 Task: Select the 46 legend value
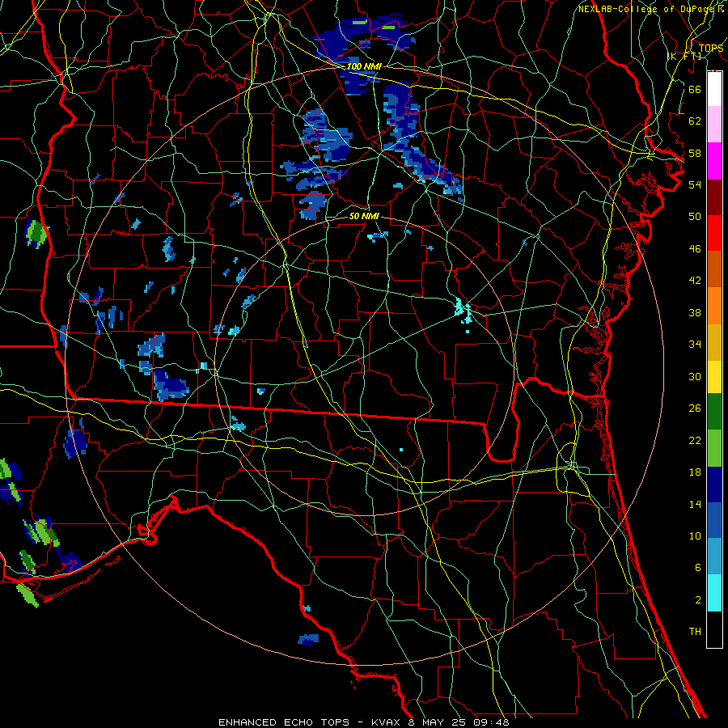(x=695, y=249)
